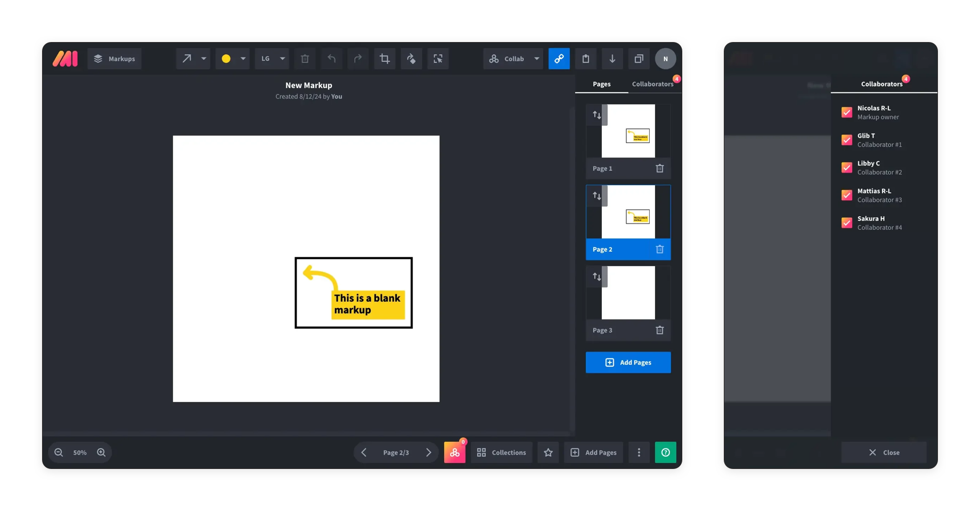Open the Collections button
This screenshot has height=511, width=980.
[x=501, y=452]
